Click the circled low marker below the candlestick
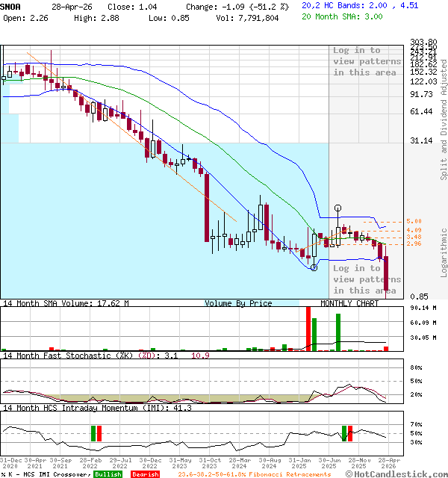Image resolution: width=448 pixels, height=478 pixels. (x=314, y=267)
